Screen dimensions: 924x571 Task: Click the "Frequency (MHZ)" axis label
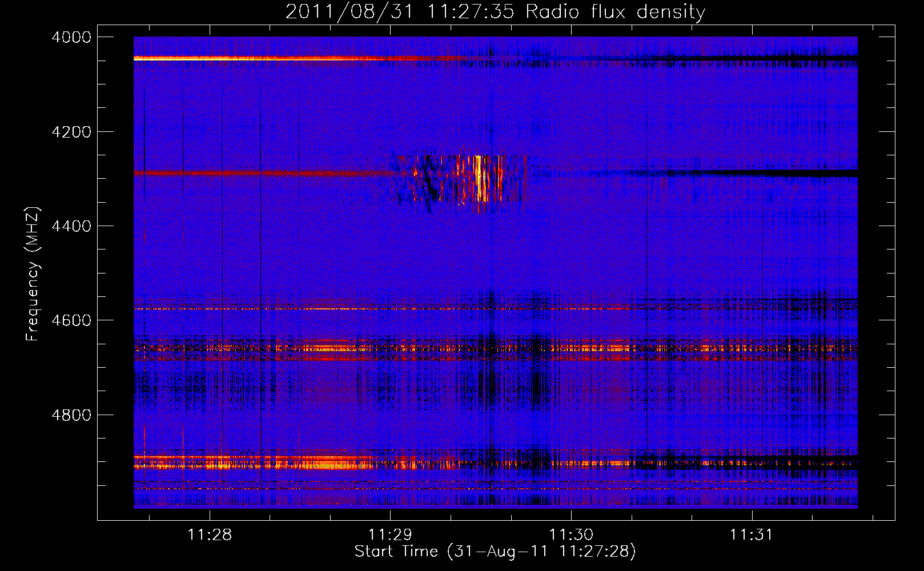coord(33,274)
